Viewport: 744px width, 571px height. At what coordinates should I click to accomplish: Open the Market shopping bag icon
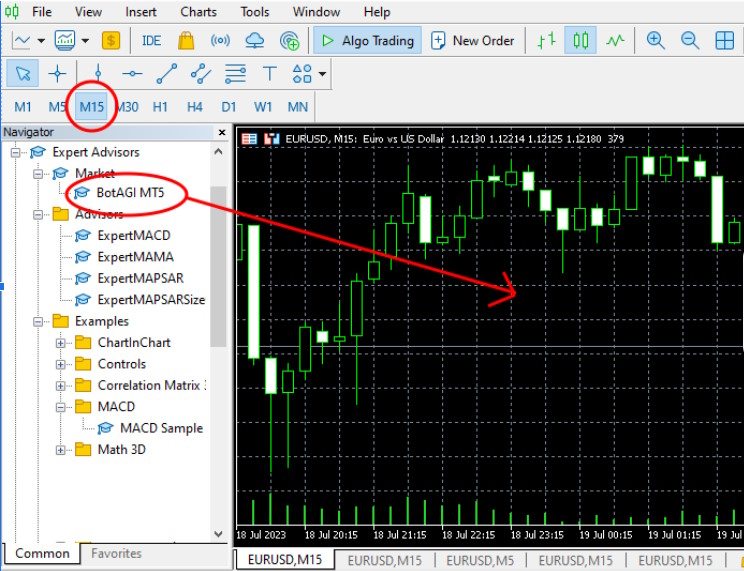coord(186,40)
